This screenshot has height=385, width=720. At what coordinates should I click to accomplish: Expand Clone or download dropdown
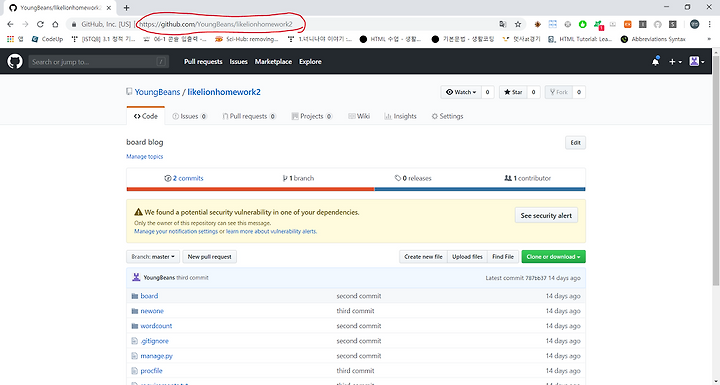[553, 256]
